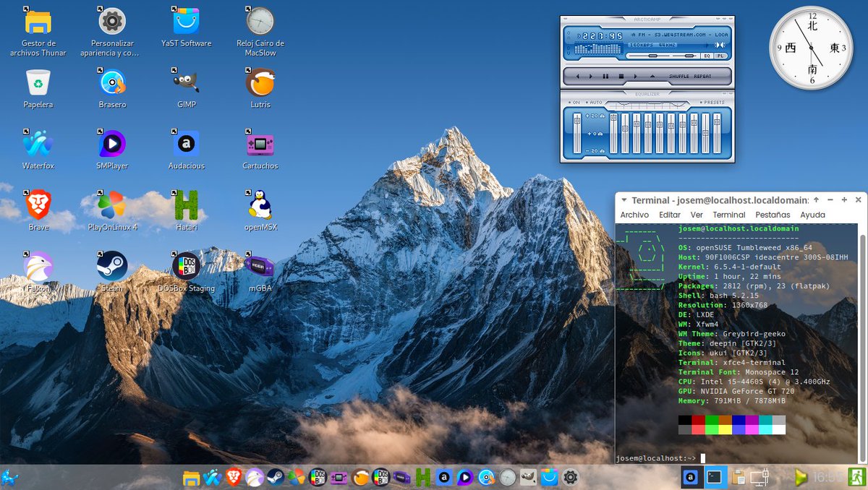868x490 pixels.
Task: Launch DOSBox Staging desktop icon
Action: [186, 272]
